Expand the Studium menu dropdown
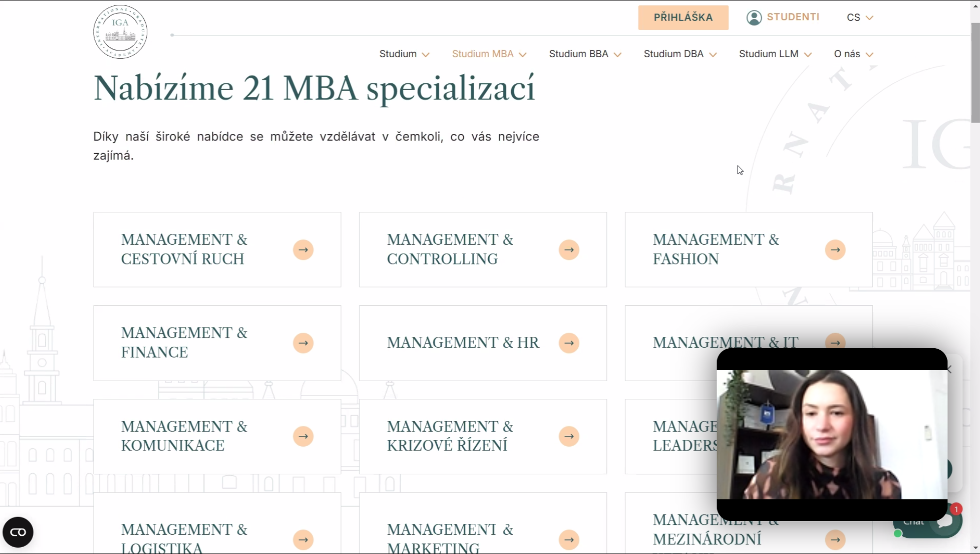Viewport: 980px width, 554px height. click(404, 54)
